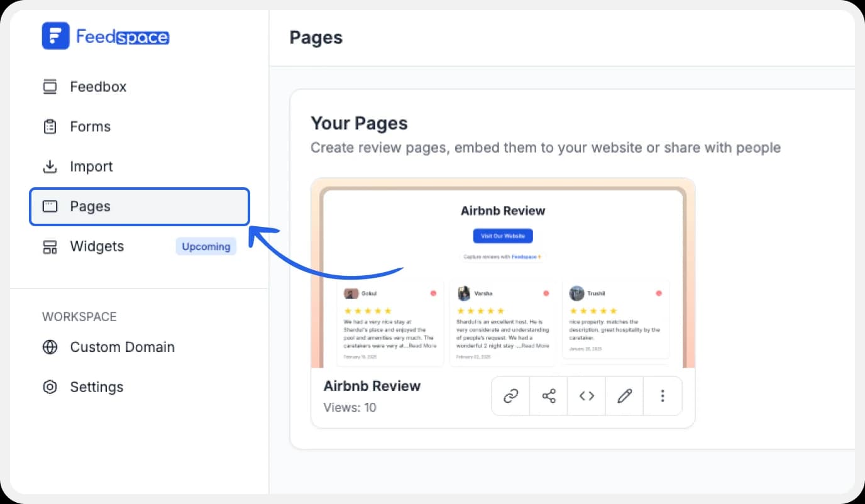Go to Forms in sidebar

pos(90,127)
